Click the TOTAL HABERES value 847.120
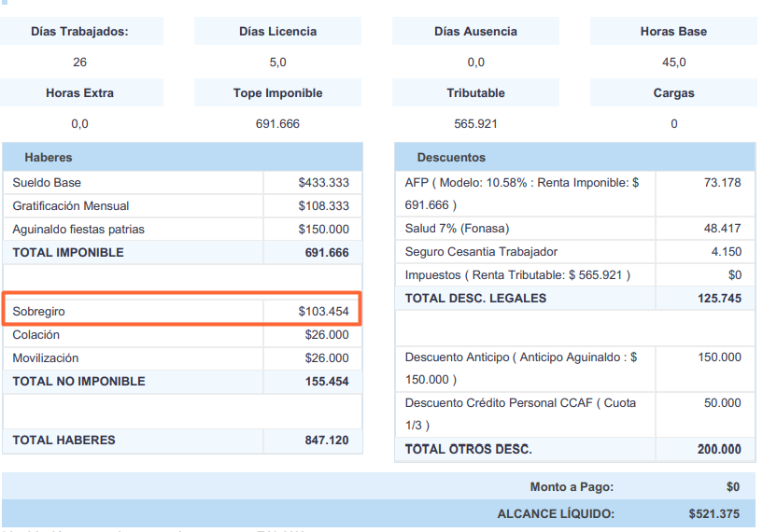Image resolution: width=763 pixels, height=532 pixels. coord(327,441)
